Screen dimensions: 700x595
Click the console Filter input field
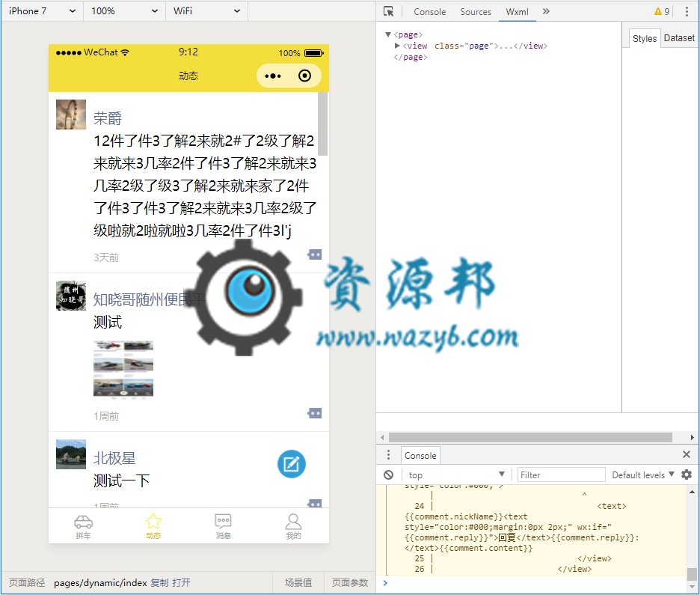[561, 475]
